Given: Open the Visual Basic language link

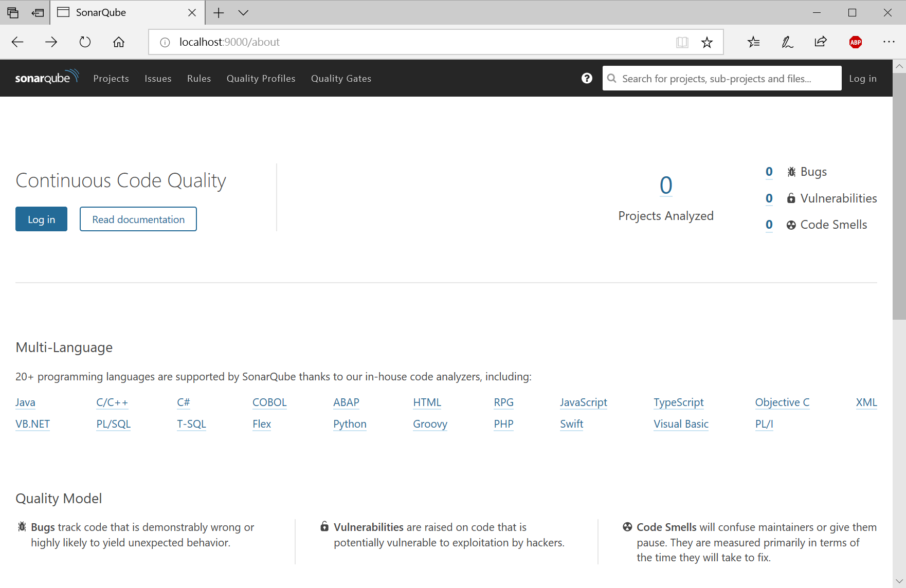Looking at the screenshot, I should pyautogui.click(x=681, y=424).
